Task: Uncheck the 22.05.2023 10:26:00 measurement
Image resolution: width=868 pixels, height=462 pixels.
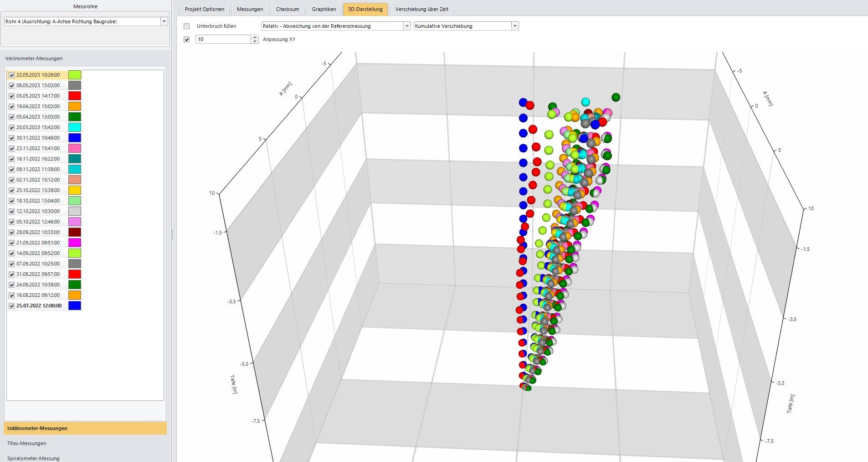Action: coord(12,75)
